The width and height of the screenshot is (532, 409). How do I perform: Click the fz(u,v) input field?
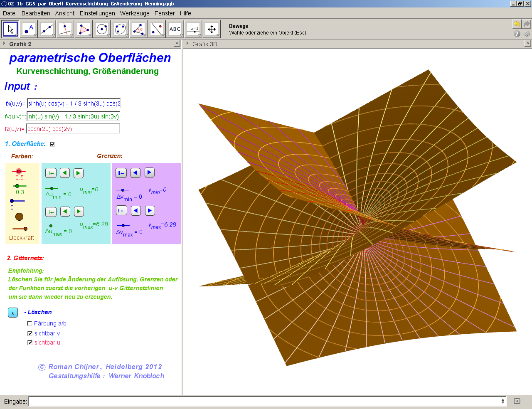click(73, 129)
